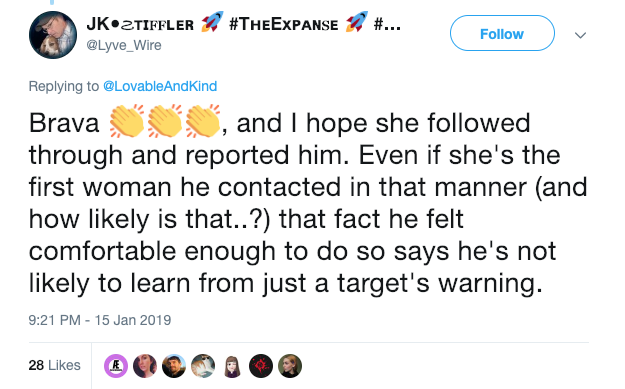Click the rocket emoji after #TheExpanse
Image resolution: width=625 pixels, height=389 pixels.
tap(357, 22)
